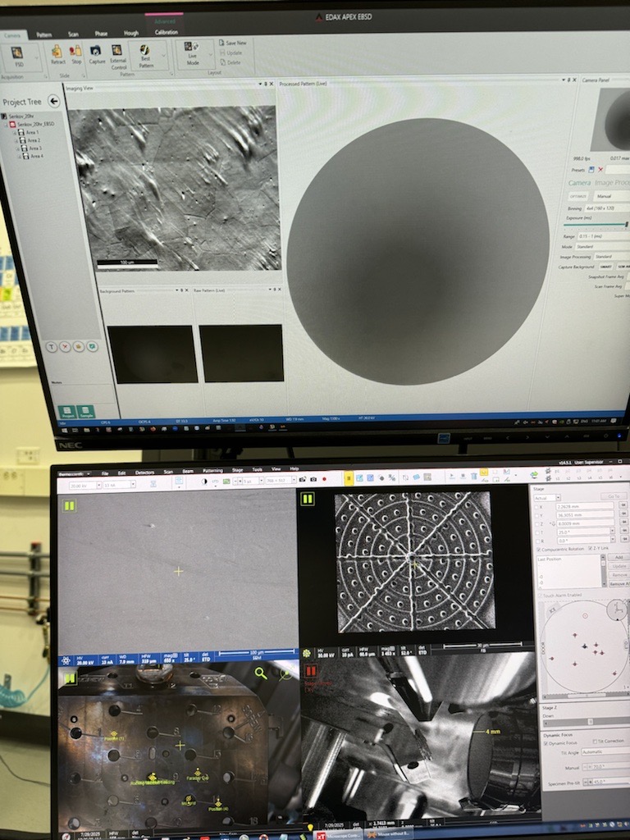This screenshot has height=840, width=630.
Task: Click the save preset disk icon
Action: point(591,169)
